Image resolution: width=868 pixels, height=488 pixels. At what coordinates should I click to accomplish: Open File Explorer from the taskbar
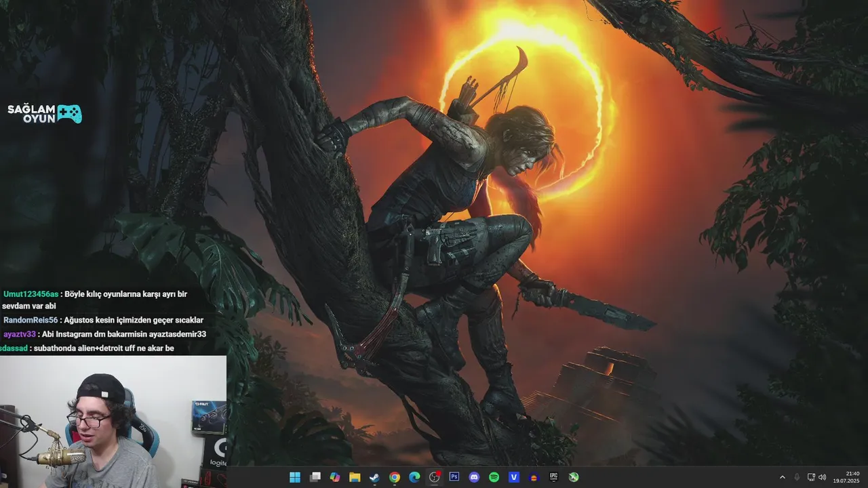tap(355, 477)
